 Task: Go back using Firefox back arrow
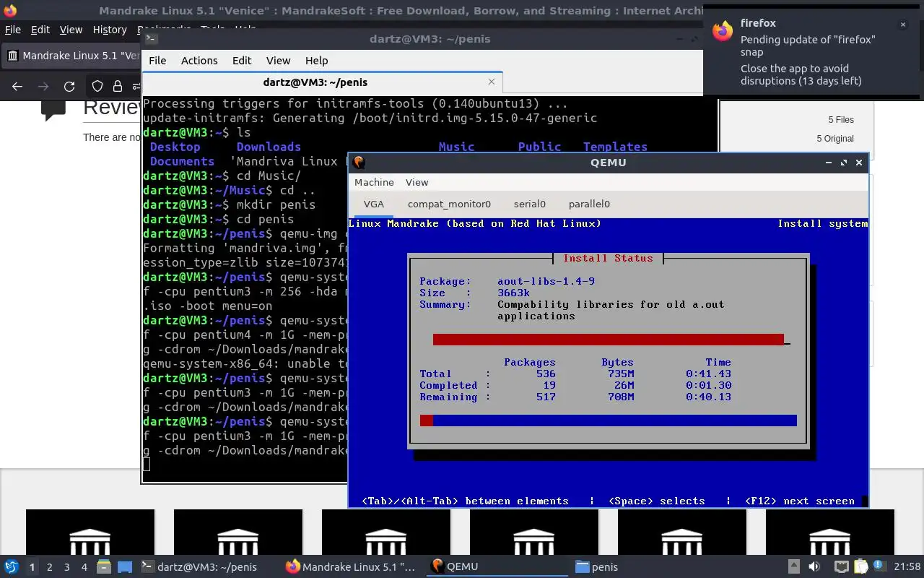[17, 87]
